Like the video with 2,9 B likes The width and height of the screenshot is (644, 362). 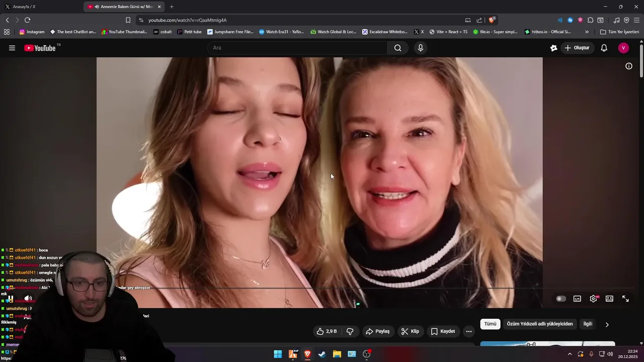pyautogui.click(x=326, y=331)
